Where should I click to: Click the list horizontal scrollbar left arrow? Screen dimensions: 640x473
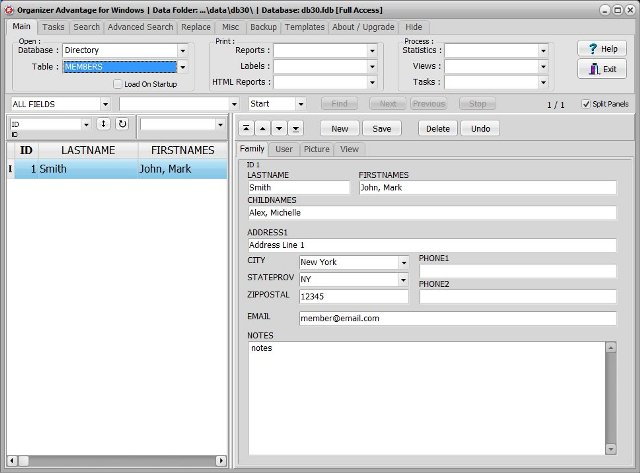[12, 461]
